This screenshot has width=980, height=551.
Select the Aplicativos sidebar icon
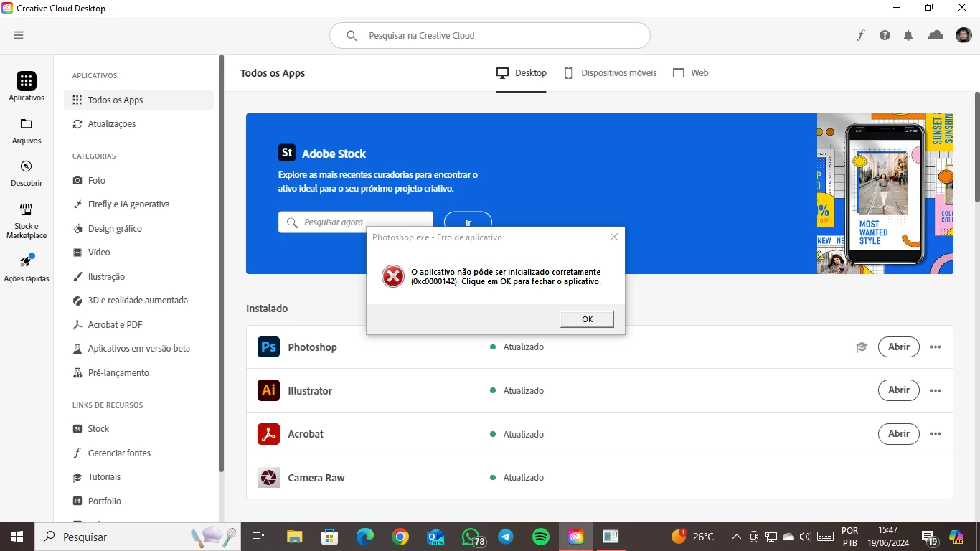[x=27, y=87]
